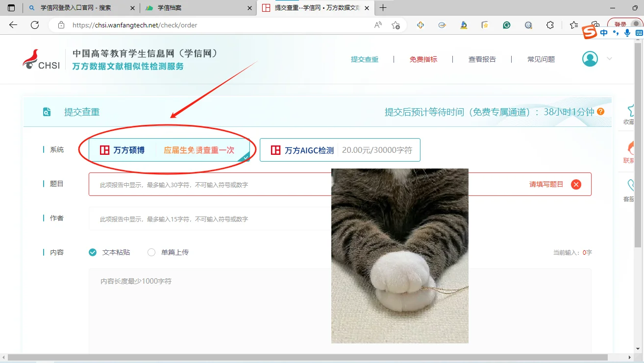Image resolution: width=644 pixels, height=363 pixels.
Task: Open the 常见问题 navigation item
Action: pyautogui.click(x=541, y=59)
